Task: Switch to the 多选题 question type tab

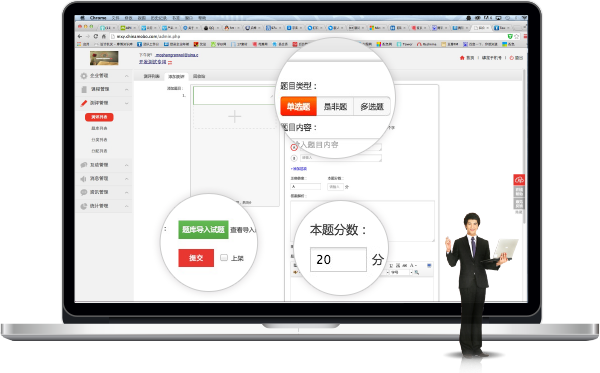Action: 372,106
